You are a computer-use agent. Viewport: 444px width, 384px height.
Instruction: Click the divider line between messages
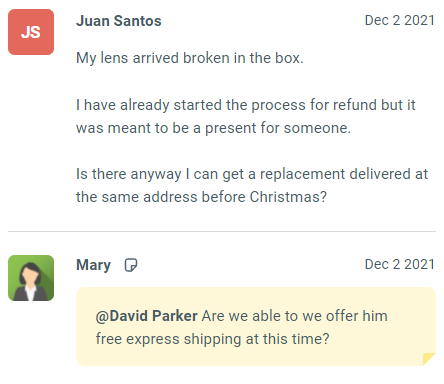[222, 231]
